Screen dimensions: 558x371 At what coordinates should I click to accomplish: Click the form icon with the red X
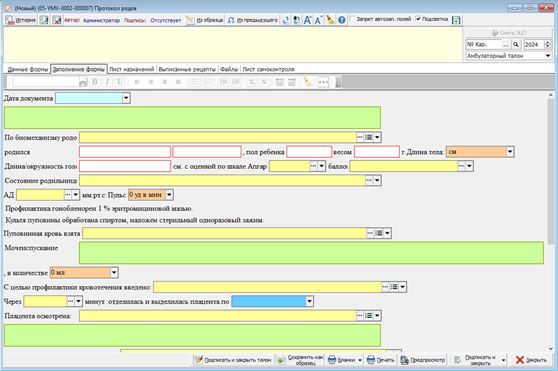pyautogui.click(x=57, y=20)
